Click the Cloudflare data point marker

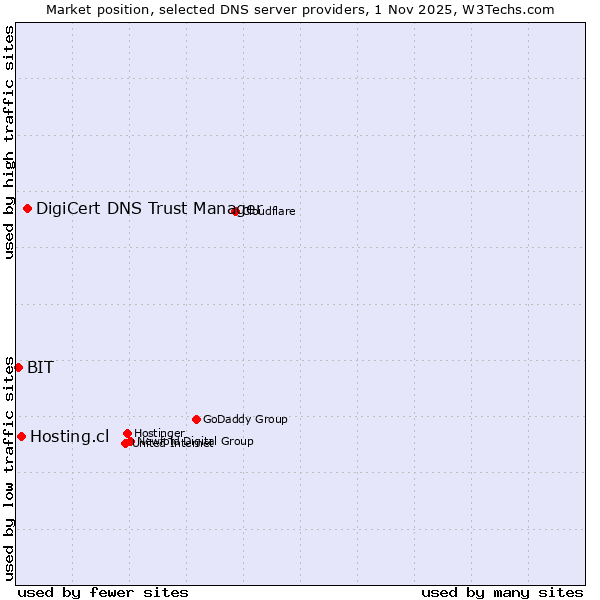point(235,211)
